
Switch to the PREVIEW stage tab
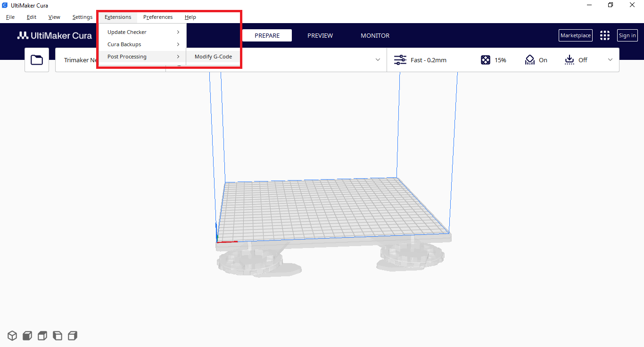click(x=320, y=35)
